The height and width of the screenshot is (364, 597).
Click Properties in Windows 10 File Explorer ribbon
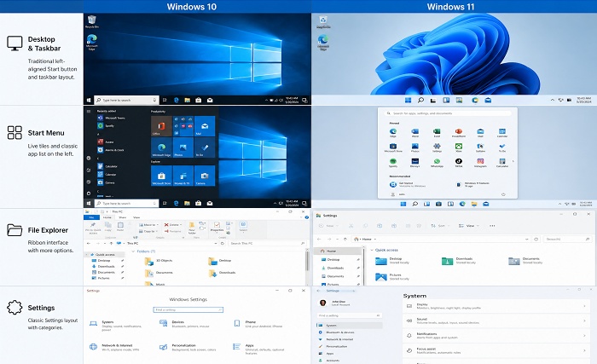217,227
